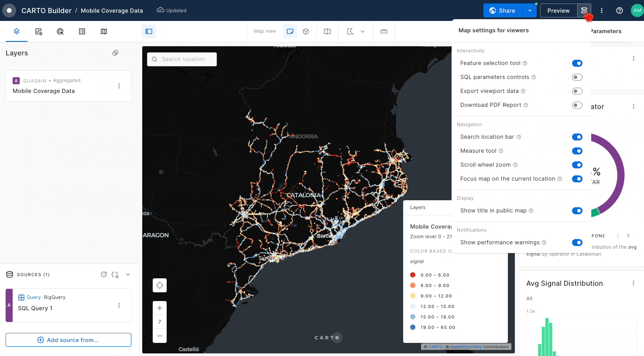Collapse the Sources section chevron

pyautogui.click(x=128, y=274)
